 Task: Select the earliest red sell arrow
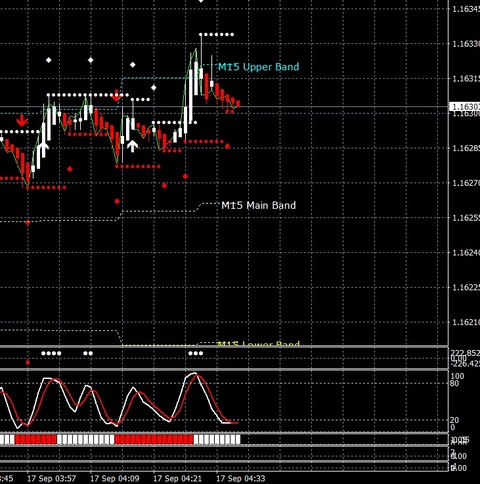tap(22, 121)
